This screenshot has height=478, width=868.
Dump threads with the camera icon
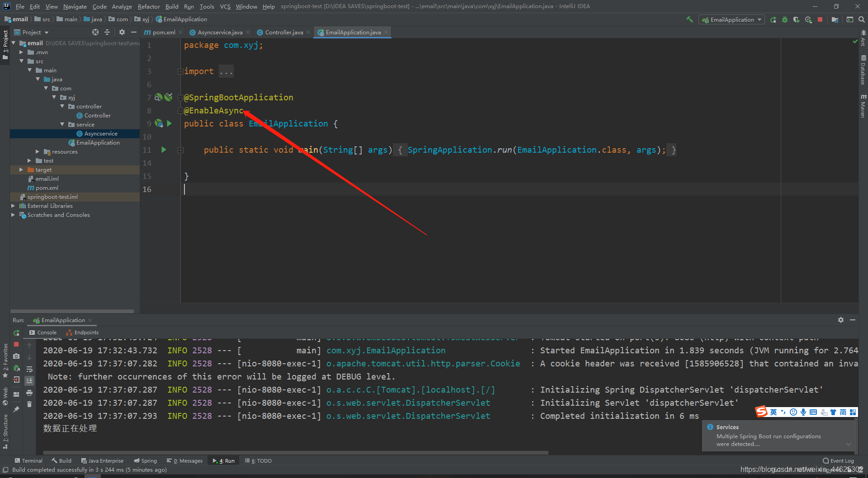click(x=16, y=356)
